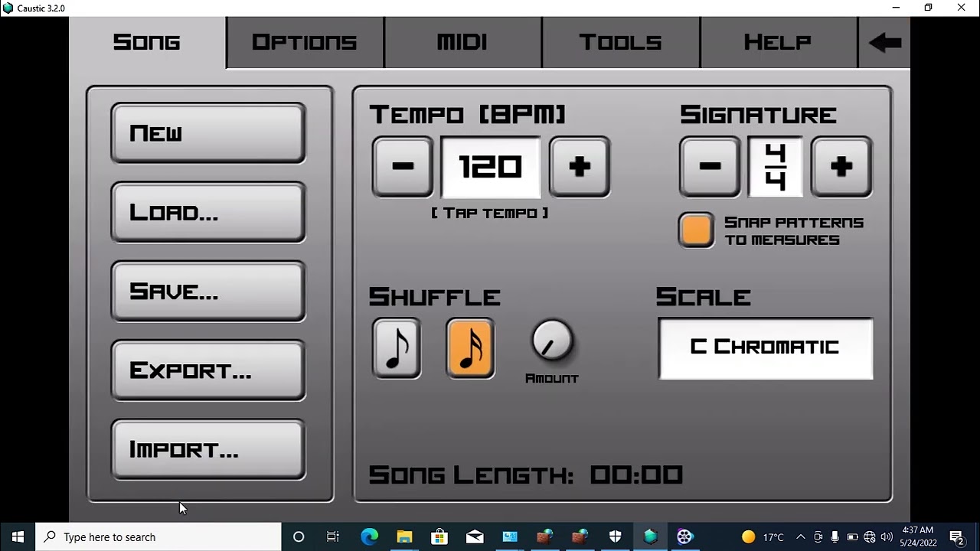Open Task View on the taskbar
The image size is (980, 551).
tap(333, 536)
